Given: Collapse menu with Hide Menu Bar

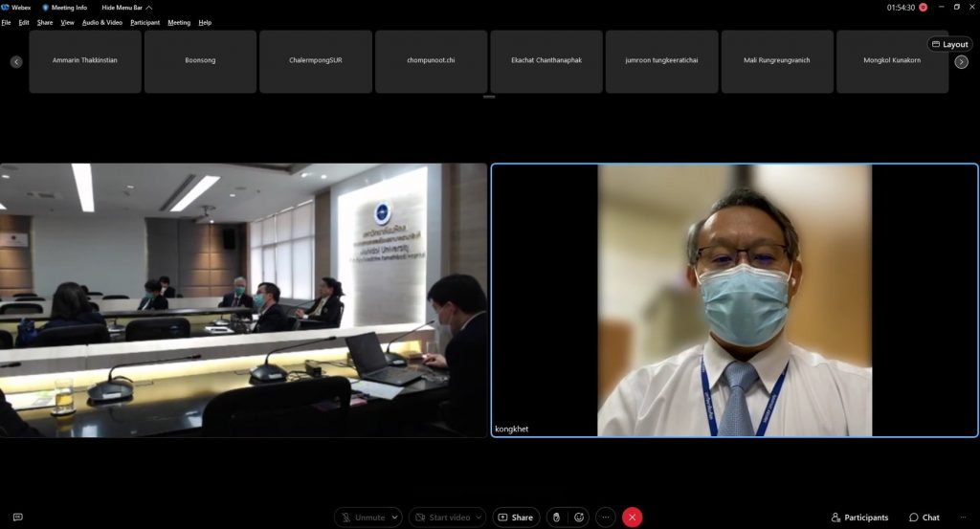Looking at the screenshot, I should pos(126,7).
